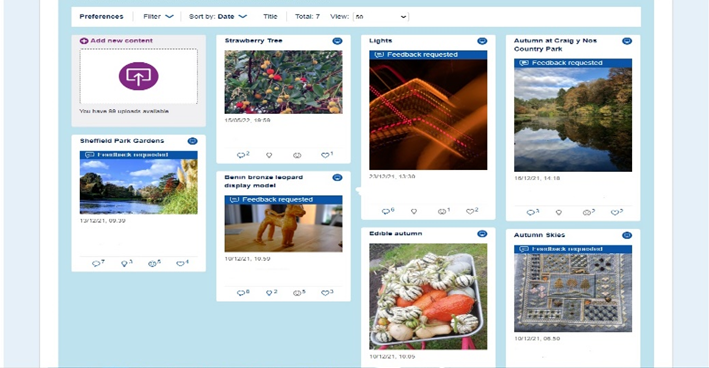Viewport: 709px width, 368px height.
Task: Click the heart icon on Autumn at Craig y Nos
Action: [x=615, y=212]
